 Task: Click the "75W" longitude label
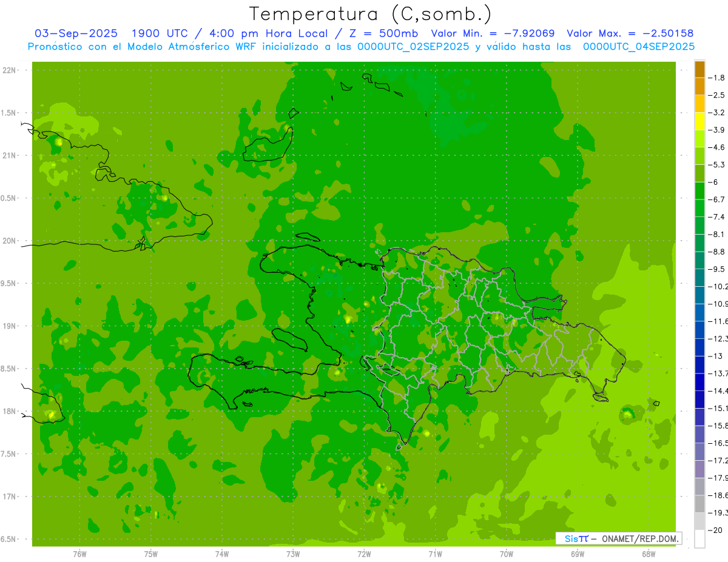click(150, 554)
